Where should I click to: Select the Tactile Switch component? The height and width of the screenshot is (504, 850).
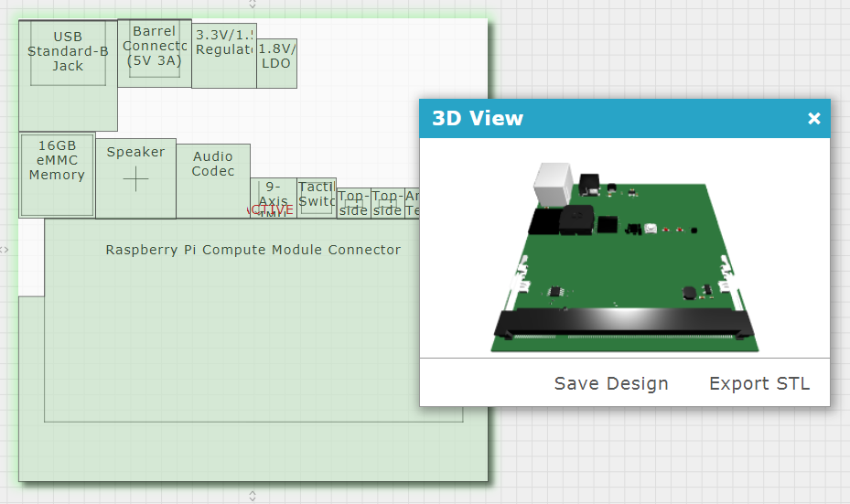317,196
